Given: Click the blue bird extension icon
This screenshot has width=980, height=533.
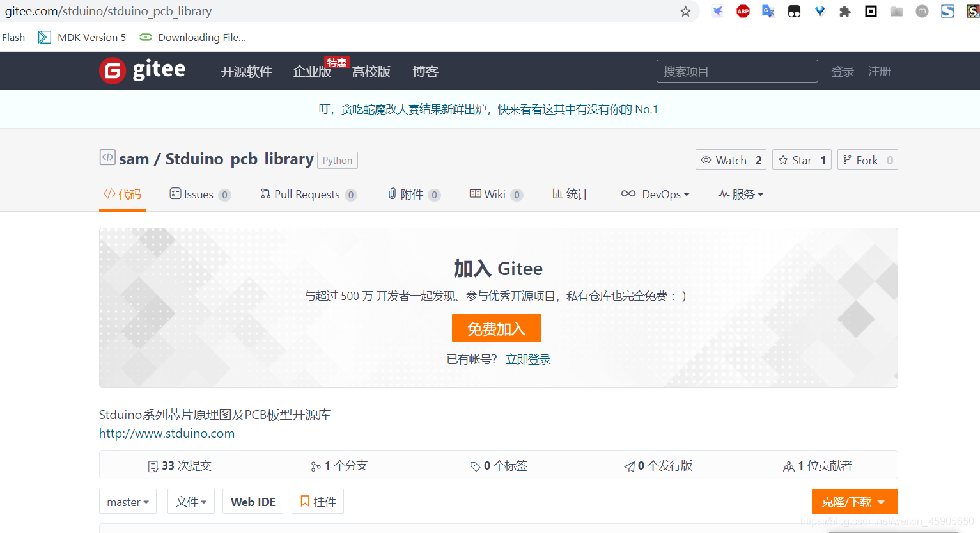Looking at the screenshot, I should point(717,12).
